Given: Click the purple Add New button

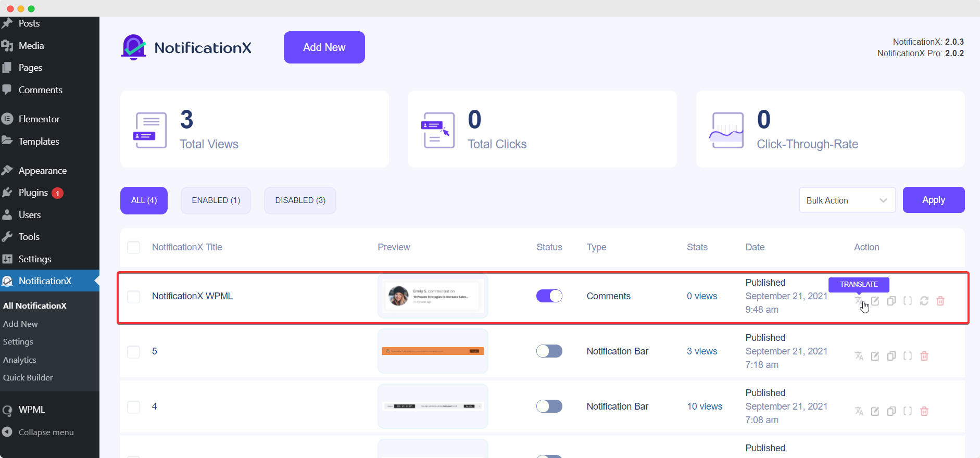Looking at the screenshot, I should (x=324, y=47).
